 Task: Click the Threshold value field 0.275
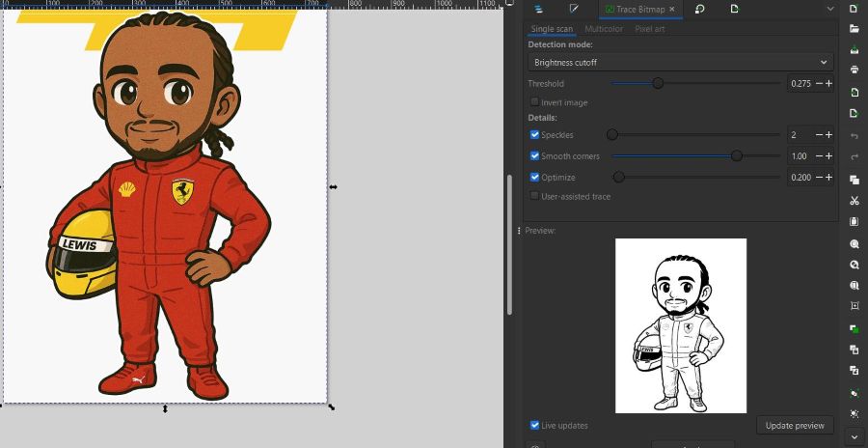tap(800, 84)
